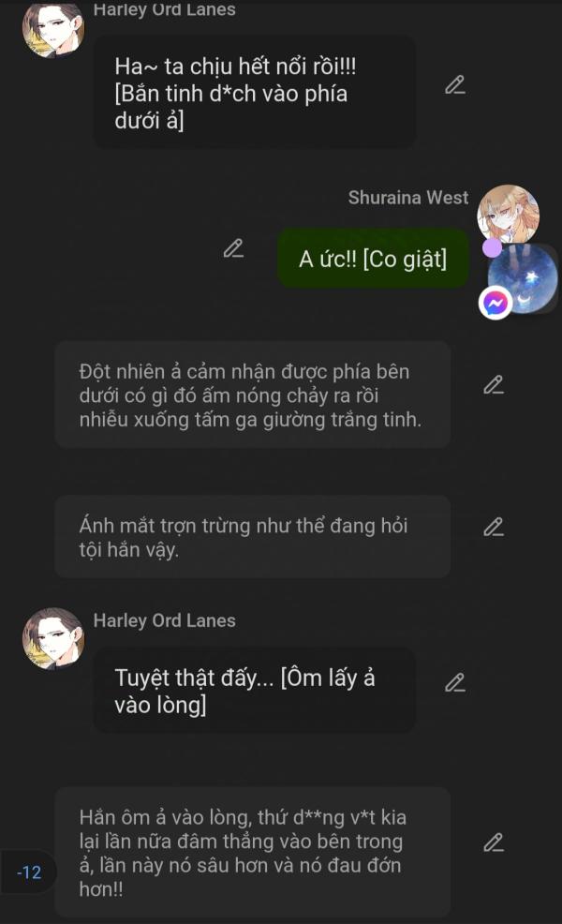Viewport: 562px width, 924px height.
Task: Tap the starry night chat head bubble
Action: [523, 279]
